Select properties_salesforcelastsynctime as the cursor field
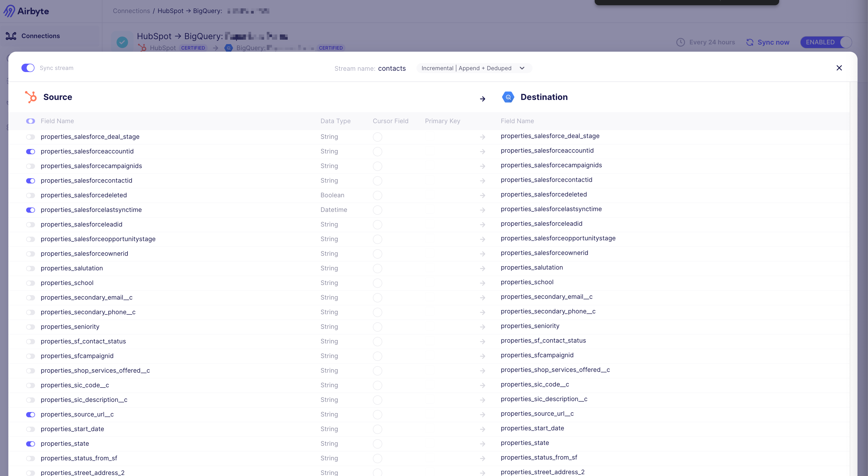868x476 pixels. pyautogui.click(x=377, y=210)
